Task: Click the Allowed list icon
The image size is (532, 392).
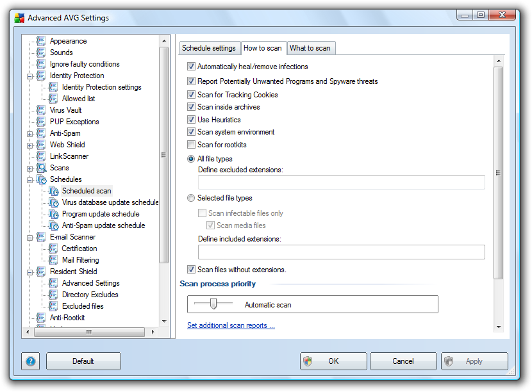Action: coord(53,99)
